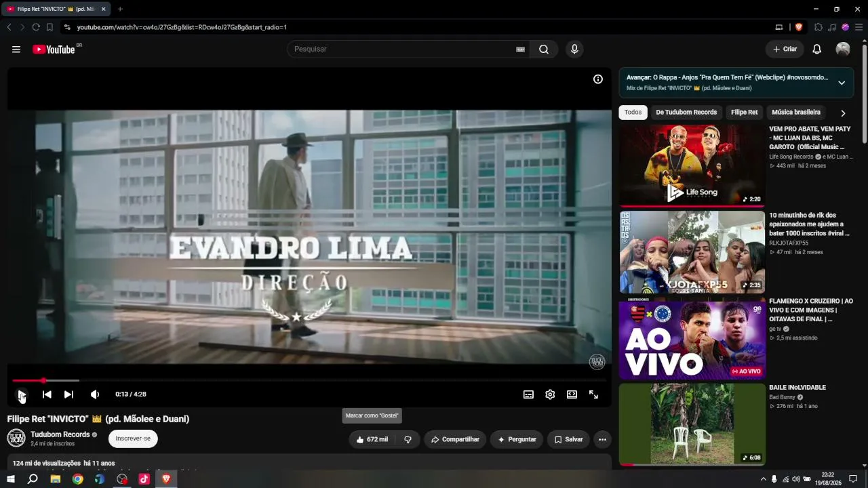Open the Windows notification center
The height and width of the screenshot is (488, 868).
[853, 479]
